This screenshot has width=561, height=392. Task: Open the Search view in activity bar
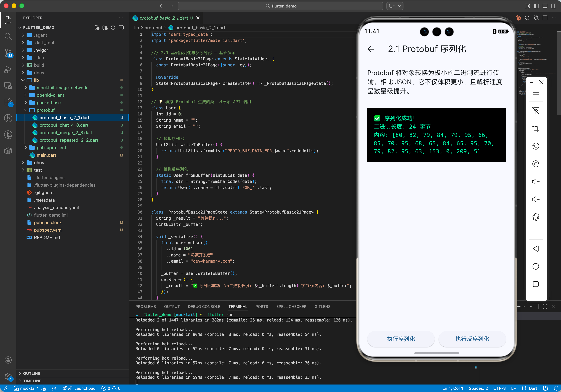[8, 36]
